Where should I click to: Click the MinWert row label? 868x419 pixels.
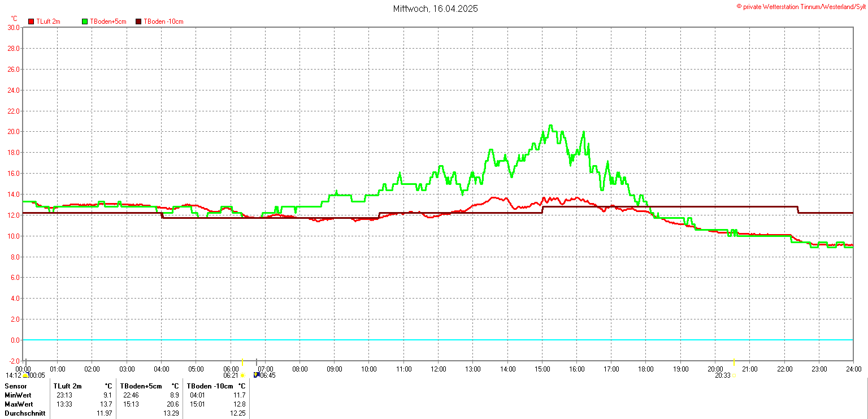tap(18, 395)
